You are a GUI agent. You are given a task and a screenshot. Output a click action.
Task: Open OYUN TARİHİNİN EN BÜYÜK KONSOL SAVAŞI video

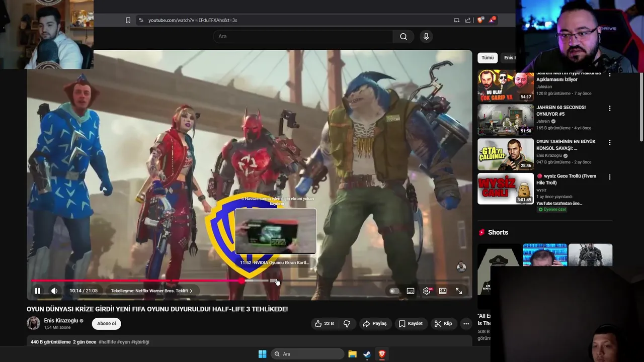tap(506, 154)
